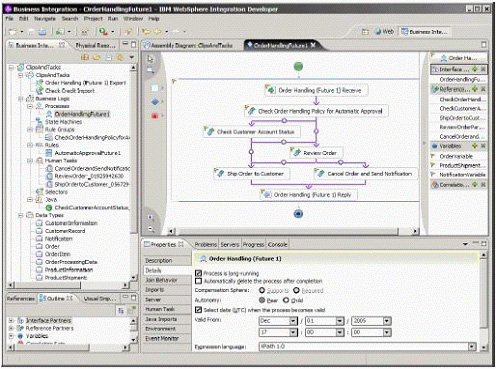Open the Valid From year dropdown
The image size is (496, 369).
click(x=387, y=321)
